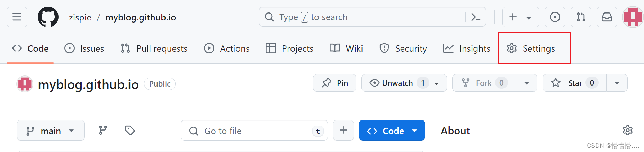Click the user avatar in header
644x152 pixels.
pyautogui.click(x=633, y=17)
